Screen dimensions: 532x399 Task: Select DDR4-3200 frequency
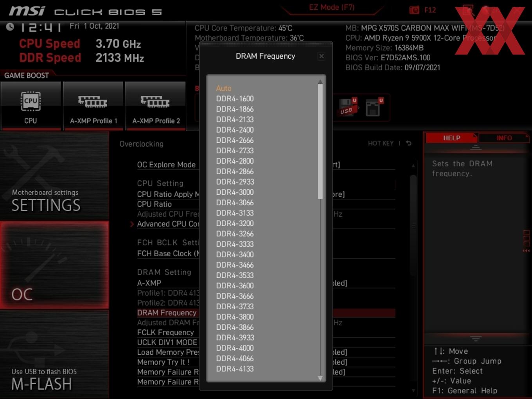[235, 223]
